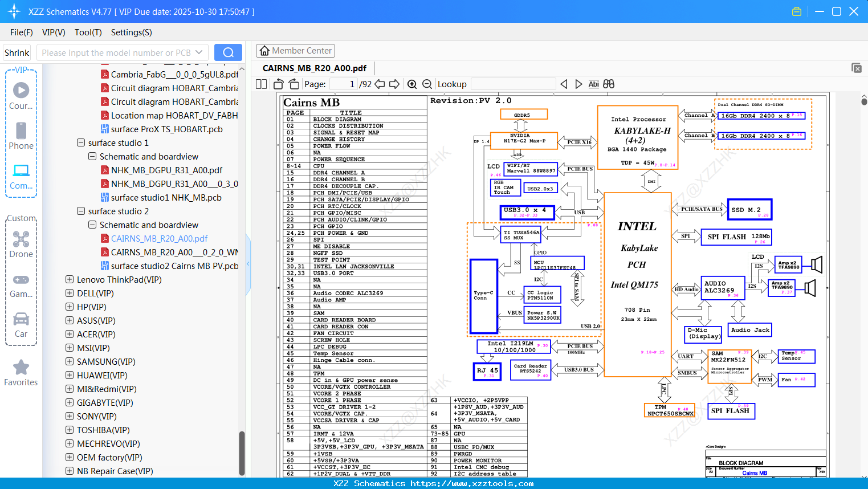Open the Settings(S) menu

click(132, 32)
